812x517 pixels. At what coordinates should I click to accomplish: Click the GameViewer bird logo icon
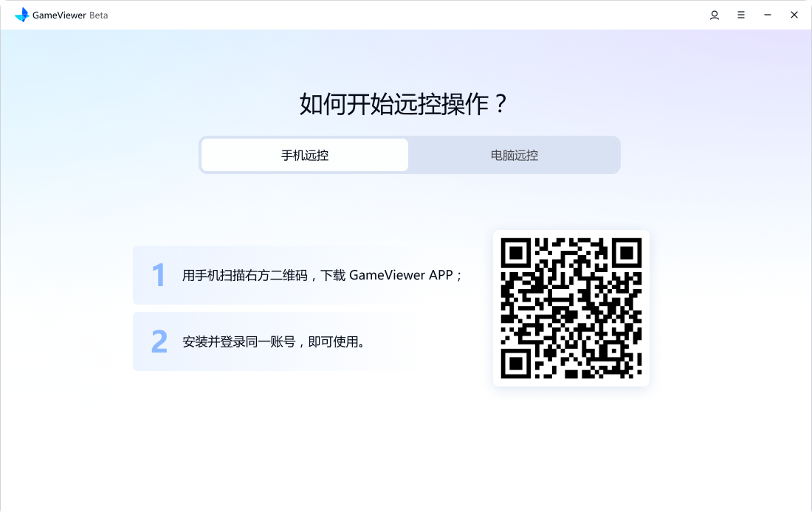[x=21, y=15]
